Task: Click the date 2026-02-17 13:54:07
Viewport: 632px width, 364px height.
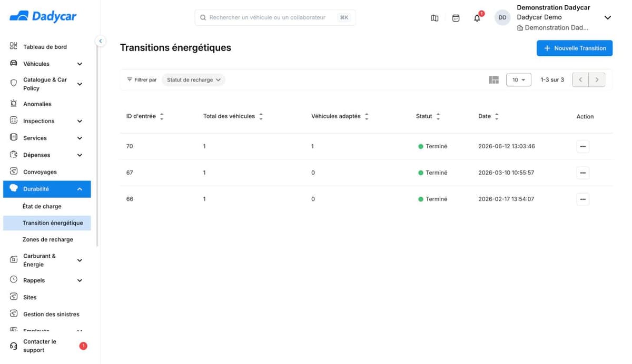Action: coord(506,199)
